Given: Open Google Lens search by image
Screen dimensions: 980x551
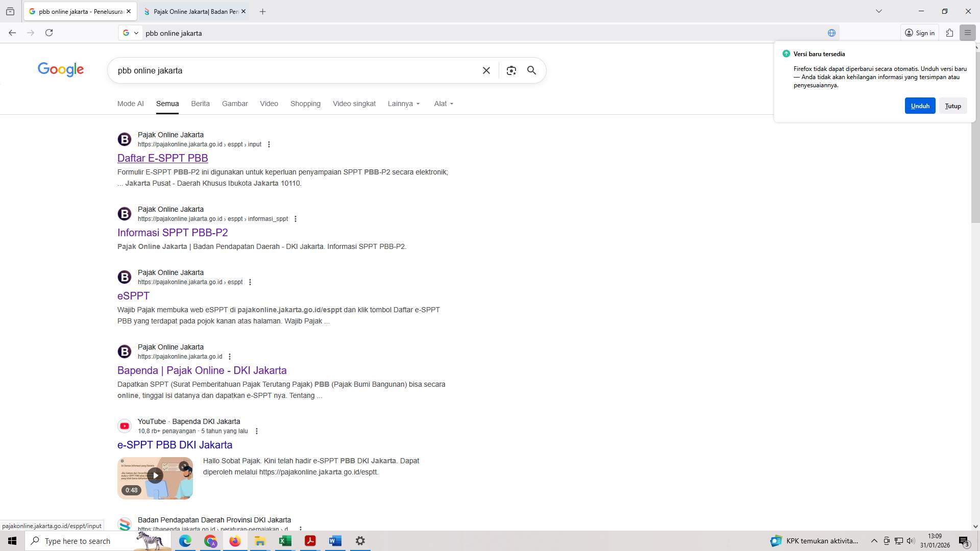Looking at the screenshot, I should pos(511,70).
